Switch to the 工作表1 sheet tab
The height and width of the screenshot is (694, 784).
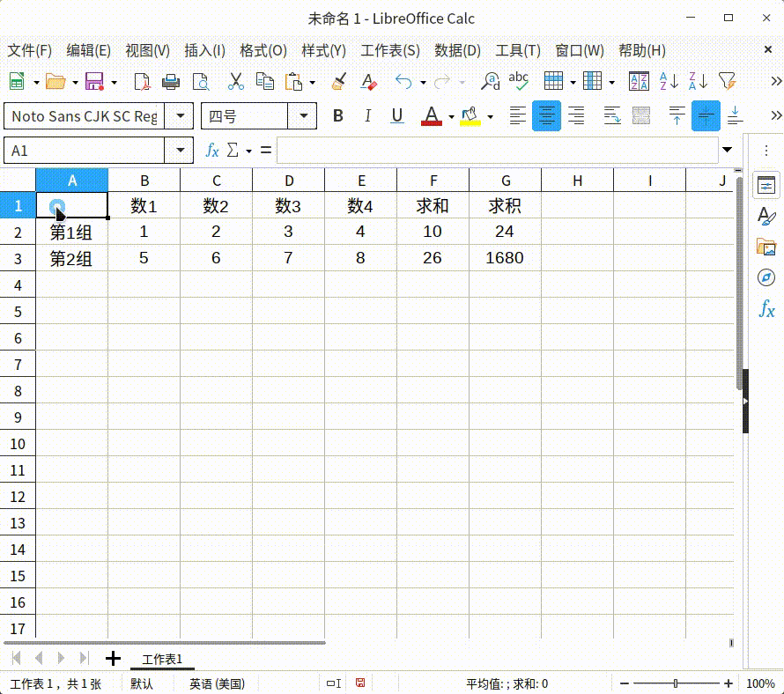(163, 658)
